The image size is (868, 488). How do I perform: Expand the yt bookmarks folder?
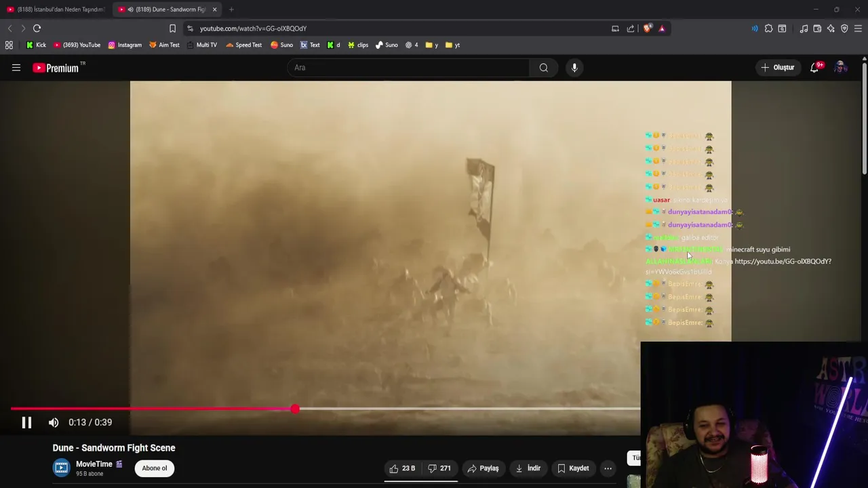452,45
